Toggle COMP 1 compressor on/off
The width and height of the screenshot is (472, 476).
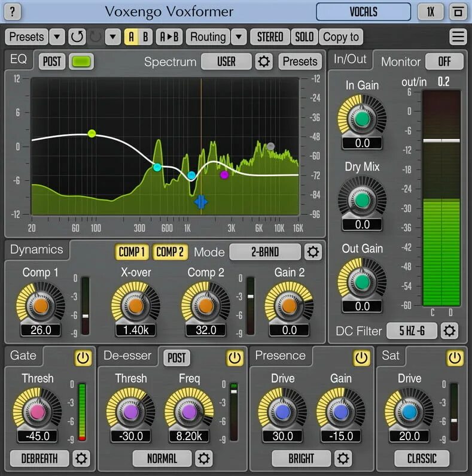click(x=132, y=252)
